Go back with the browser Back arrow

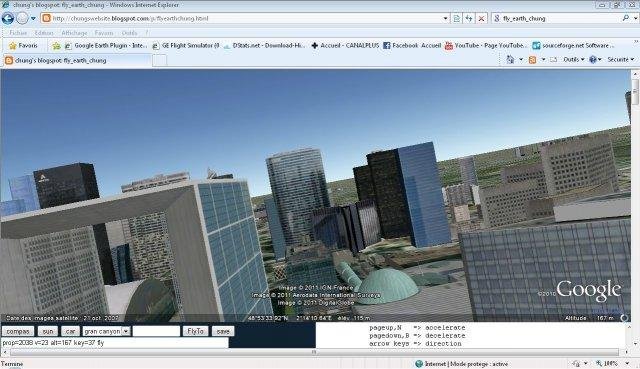8,18
